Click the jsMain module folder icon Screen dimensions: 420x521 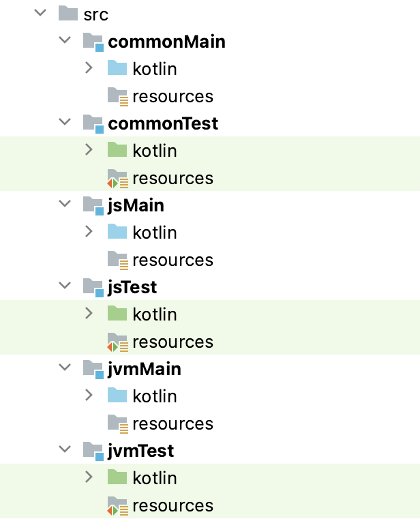pyautogui.click(x=93, y=206)
